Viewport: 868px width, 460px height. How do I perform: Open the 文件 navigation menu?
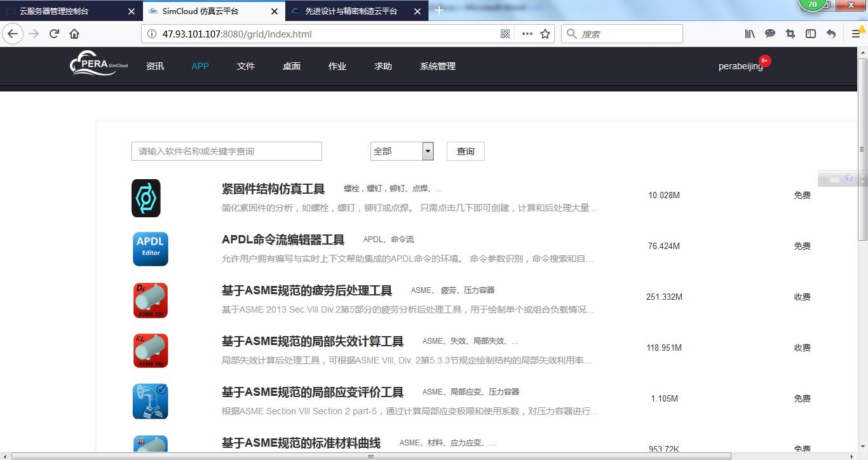246,66
